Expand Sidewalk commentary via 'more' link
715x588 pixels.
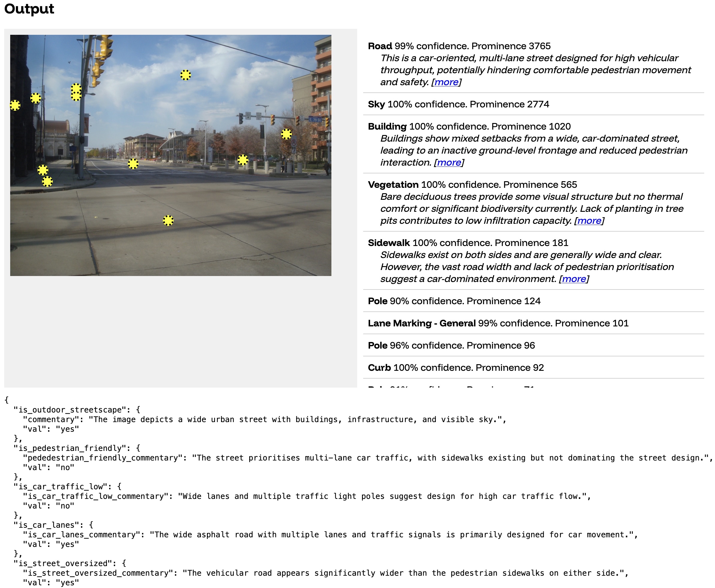point(574,279)
